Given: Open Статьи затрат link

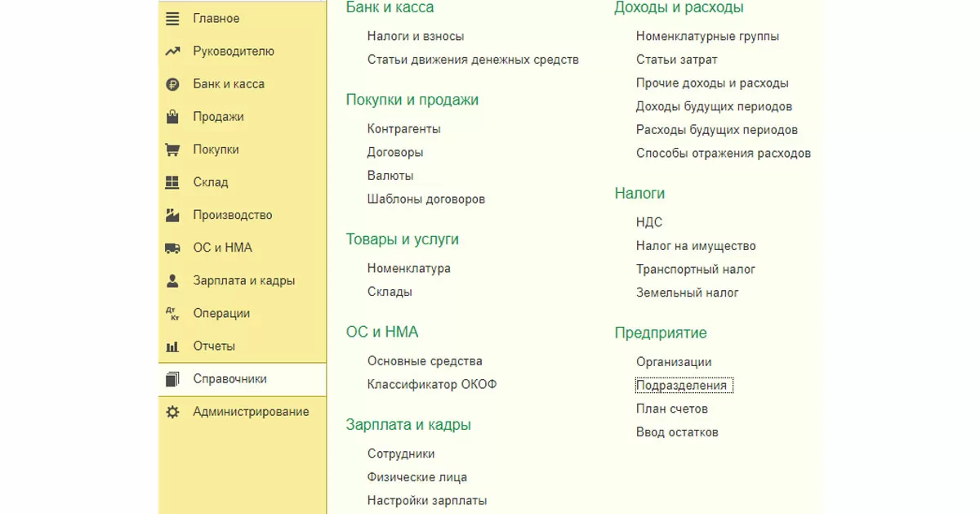Looking at the screenshot, I should tap(677, 60).
